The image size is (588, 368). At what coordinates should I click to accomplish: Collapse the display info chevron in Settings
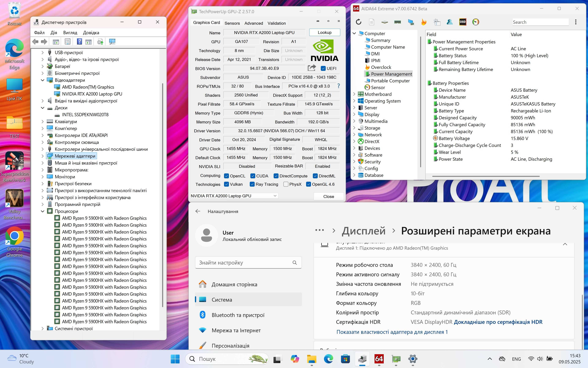565,244
